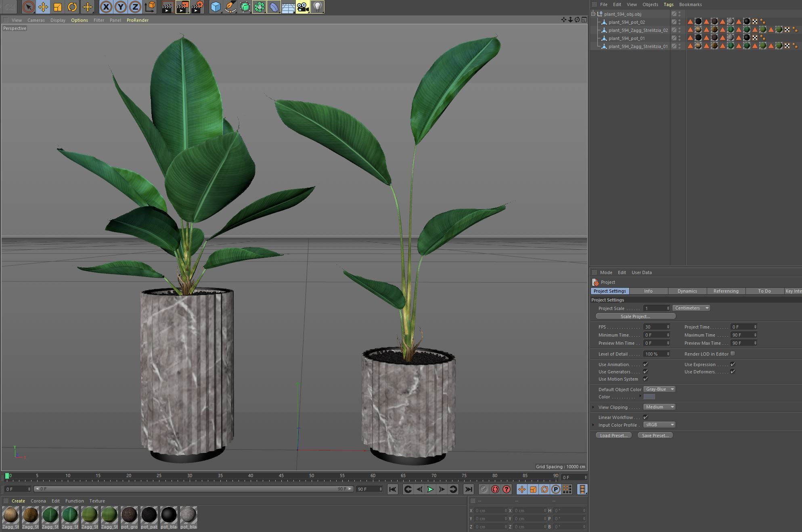Open the Default Object Color dropdown
The height and width of the screenshot is (532, 802).
click(659, 389)
